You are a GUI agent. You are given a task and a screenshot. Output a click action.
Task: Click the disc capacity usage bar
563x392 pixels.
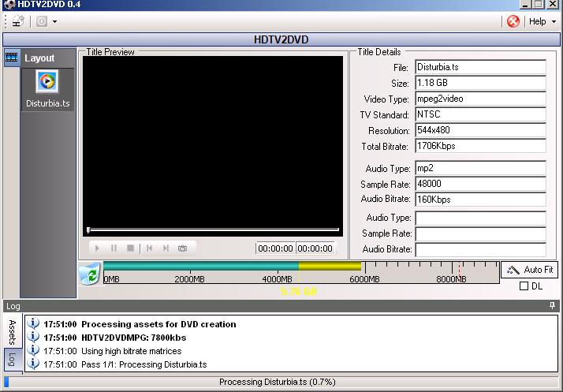pyautogui.click(x=301, y=272)
